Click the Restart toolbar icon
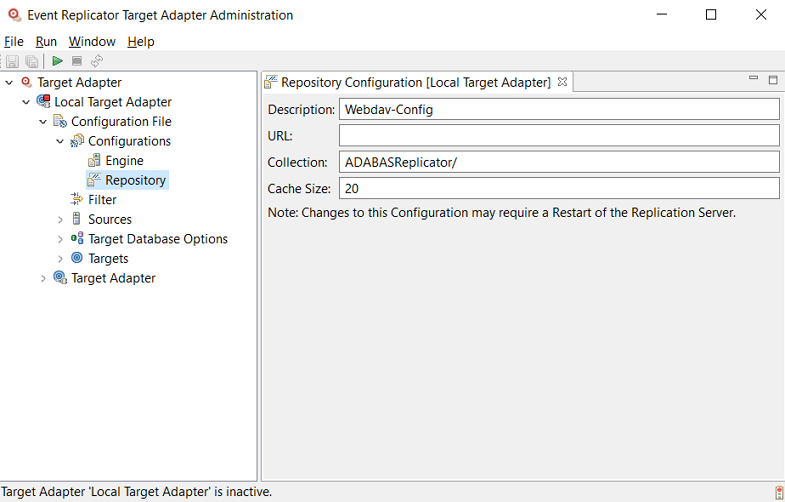 point(97,61)
